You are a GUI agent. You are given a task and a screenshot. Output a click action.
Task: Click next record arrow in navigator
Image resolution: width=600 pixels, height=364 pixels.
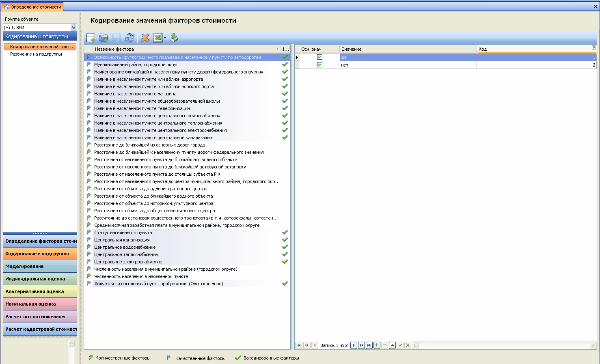click(354, 345)
